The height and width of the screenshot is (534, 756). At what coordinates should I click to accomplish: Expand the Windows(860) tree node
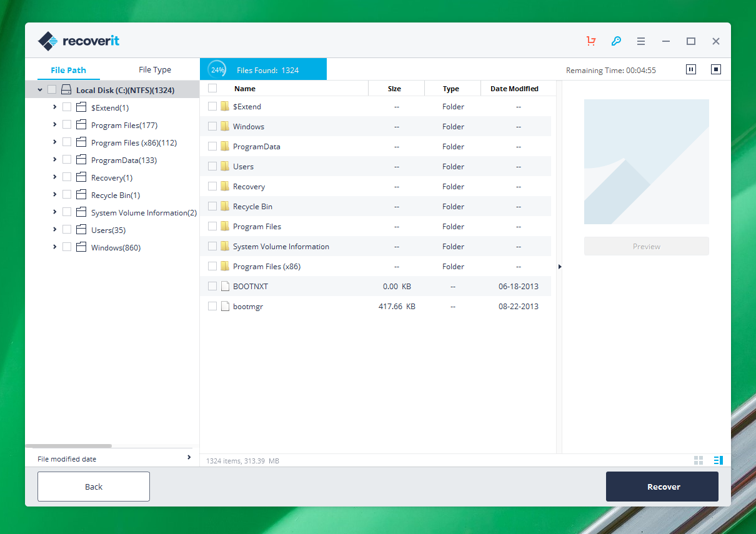55,247
